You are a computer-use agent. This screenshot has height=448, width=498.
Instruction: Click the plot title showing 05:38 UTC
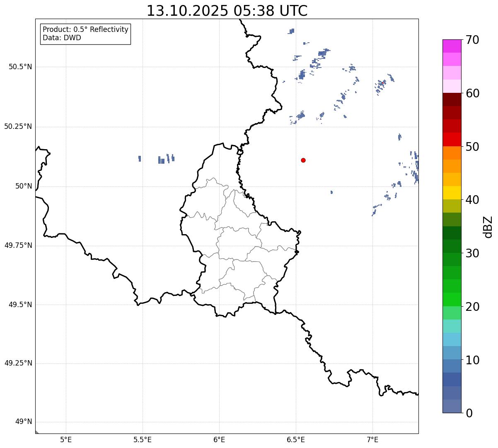[227, 11]
